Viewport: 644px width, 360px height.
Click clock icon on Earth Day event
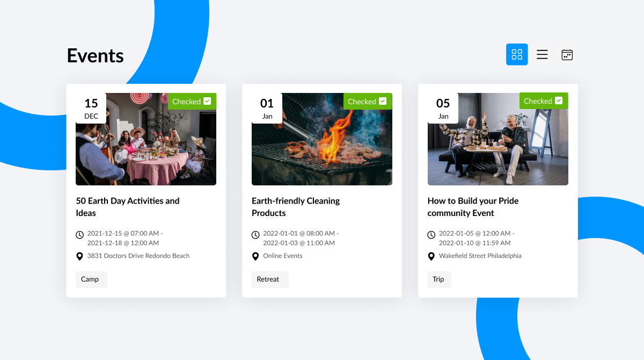(79, 235)
